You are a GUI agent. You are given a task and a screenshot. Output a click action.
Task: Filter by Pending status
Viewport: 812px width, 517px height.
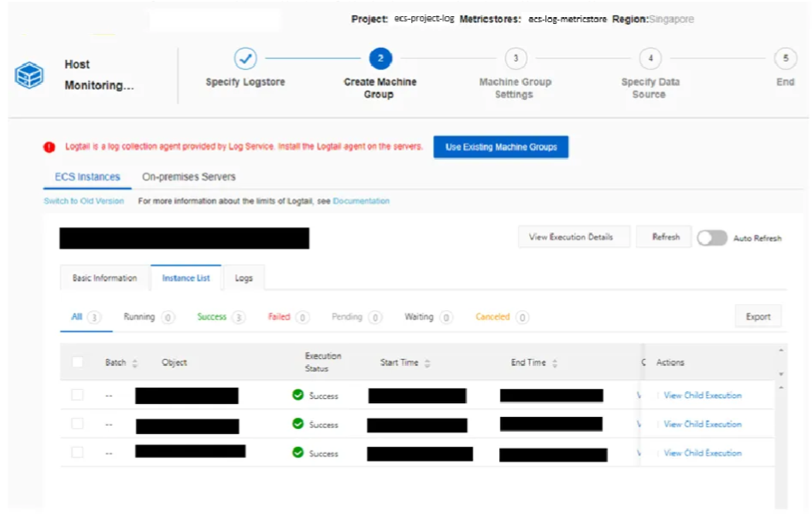click(356, 317)
